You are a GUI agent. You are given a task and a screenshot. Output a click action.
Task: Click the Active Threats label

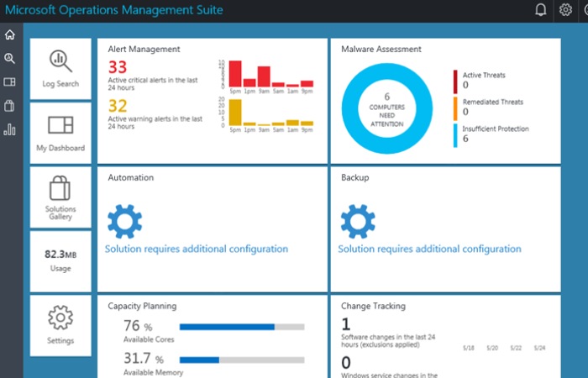(484, 75)
